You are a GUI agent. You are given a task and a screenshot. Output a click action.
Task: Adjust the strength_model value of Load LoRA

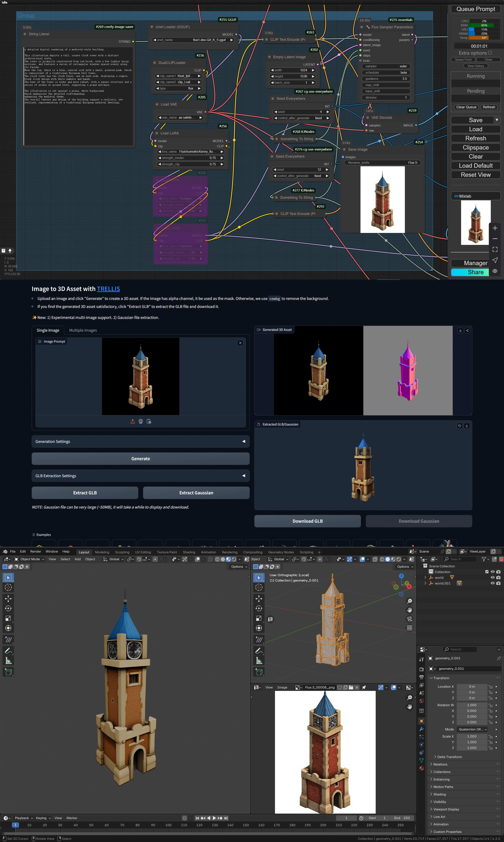[190, 158]
